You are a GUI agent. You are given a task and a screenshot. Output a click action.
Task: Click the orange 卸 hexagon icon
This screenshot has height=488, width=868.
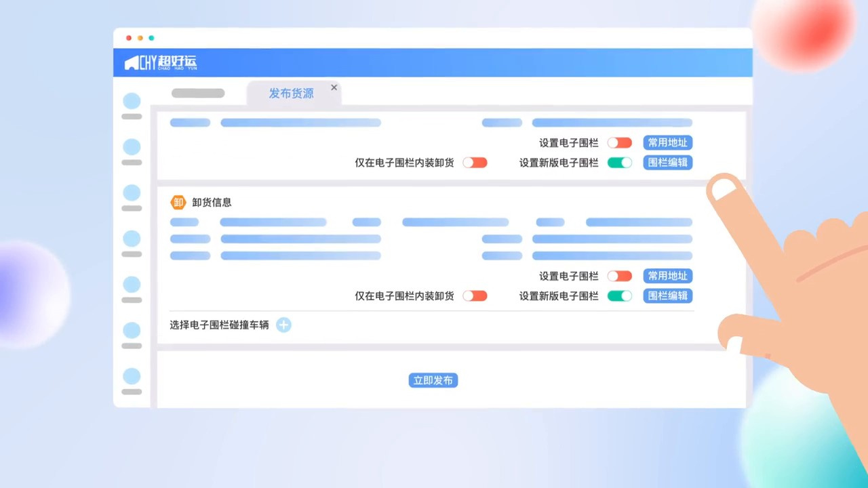178,202
